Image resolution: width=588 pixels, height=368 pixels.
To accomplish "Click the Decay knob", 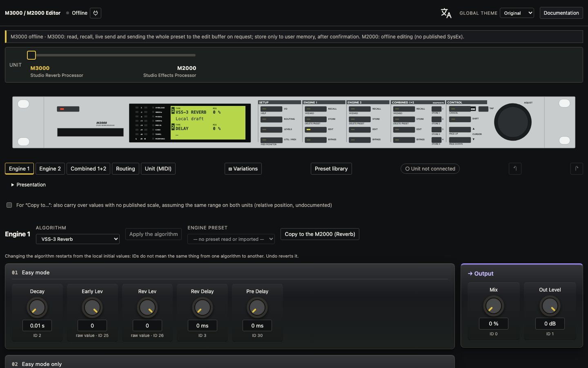I will pyautogui.click(x=37, y=307).
